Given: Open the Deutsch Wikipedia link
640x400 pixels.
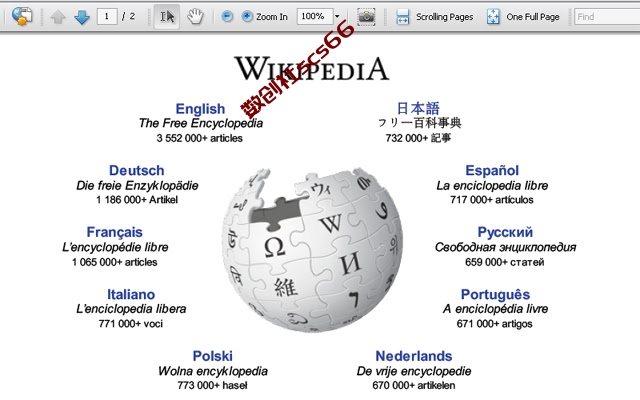Looking at the screenshot, I should tap(137, 170).
